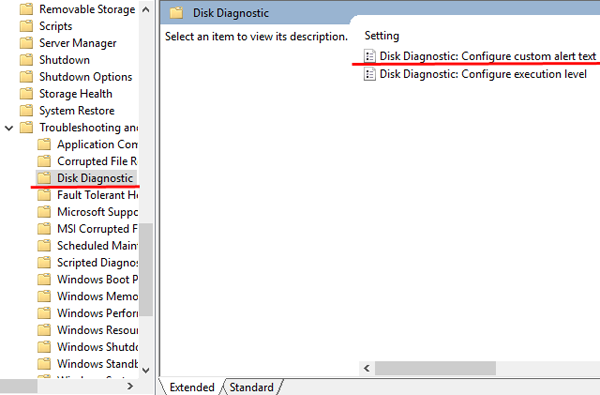Collapse the Troubleshooting tree node

coord(9,128)
